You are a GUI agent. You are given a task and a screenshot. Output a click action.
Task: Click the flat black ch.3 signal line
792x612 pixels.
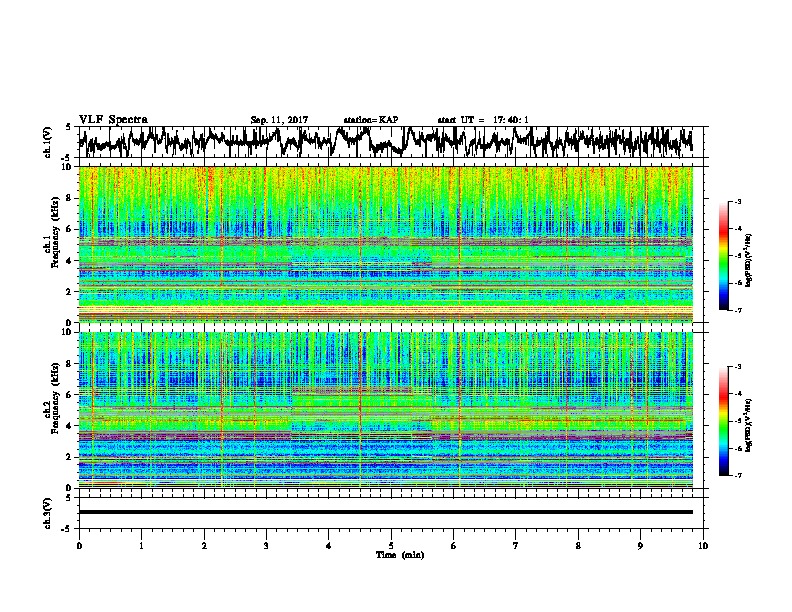(x=386, y=512)
